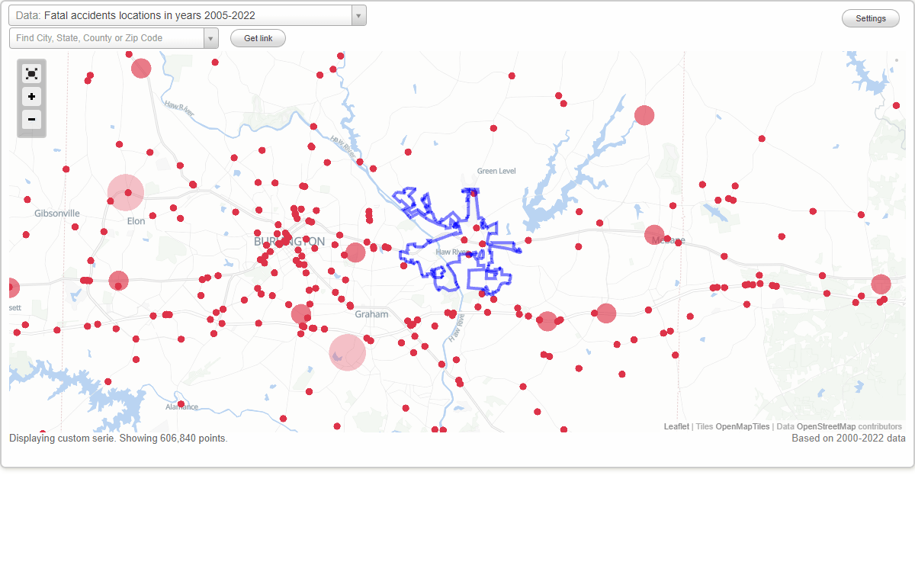This screenshot has width=915, height=588.
Task: Click the large cluster on the eastern map edge
Action: (881, 283)
